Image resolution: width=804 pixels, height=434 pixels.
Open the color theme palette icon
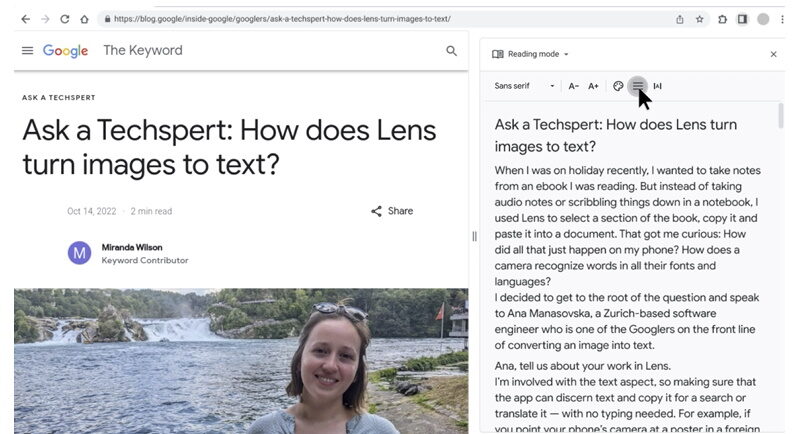[x=618, y=86]
